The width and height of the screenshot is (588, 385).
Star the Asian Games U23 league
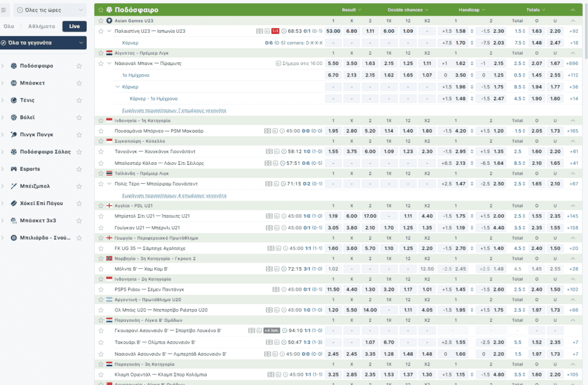click(x=102, y=20)
